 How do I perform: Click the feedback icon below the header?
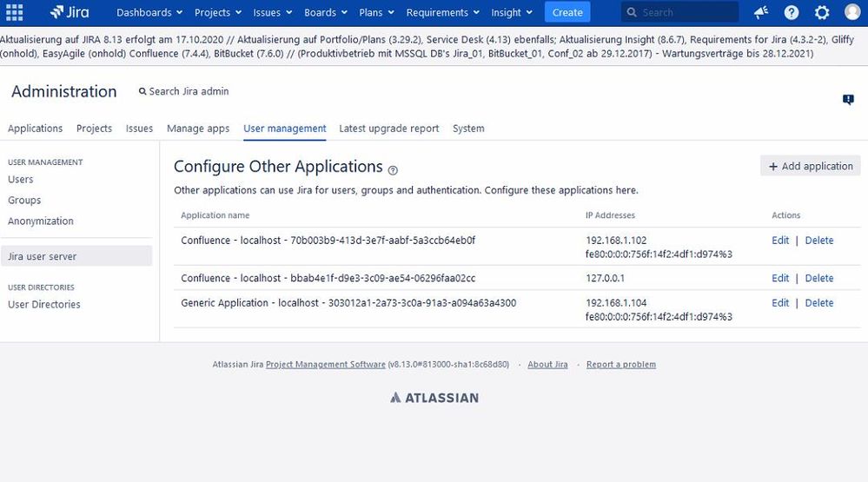click(x=848, y=100)
